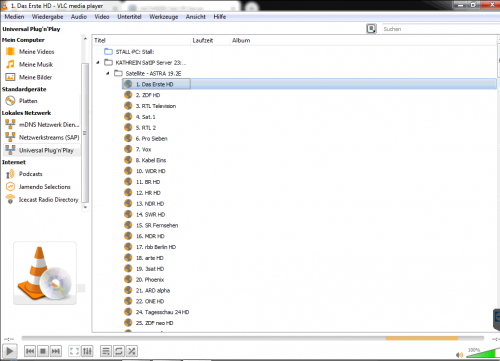Open the Wiedergabe menu
Screen dimensions: 500x361
47,17
